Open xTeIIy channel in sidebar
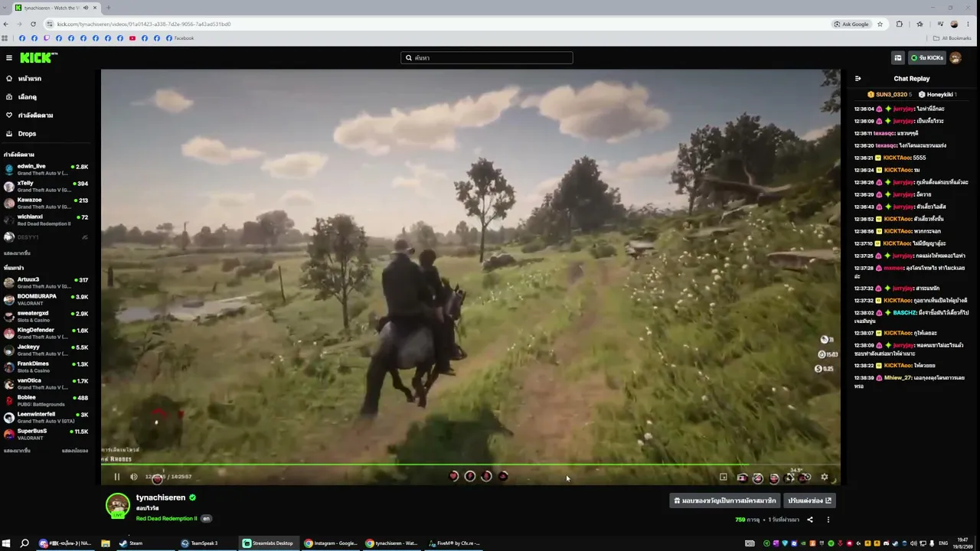This screenshot has height=551, width=980. (46, 187)
